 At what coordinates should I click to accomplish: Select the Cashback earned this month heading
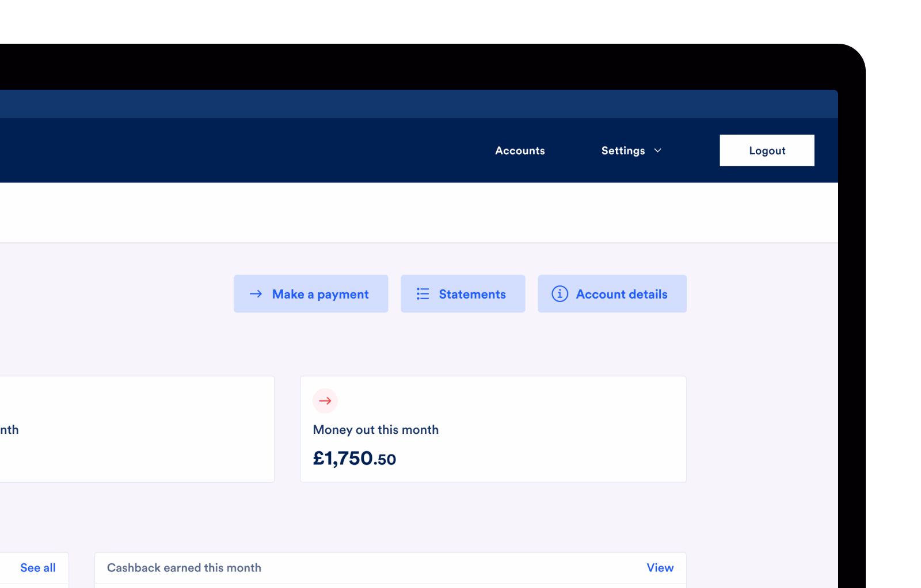pos(184,568)
